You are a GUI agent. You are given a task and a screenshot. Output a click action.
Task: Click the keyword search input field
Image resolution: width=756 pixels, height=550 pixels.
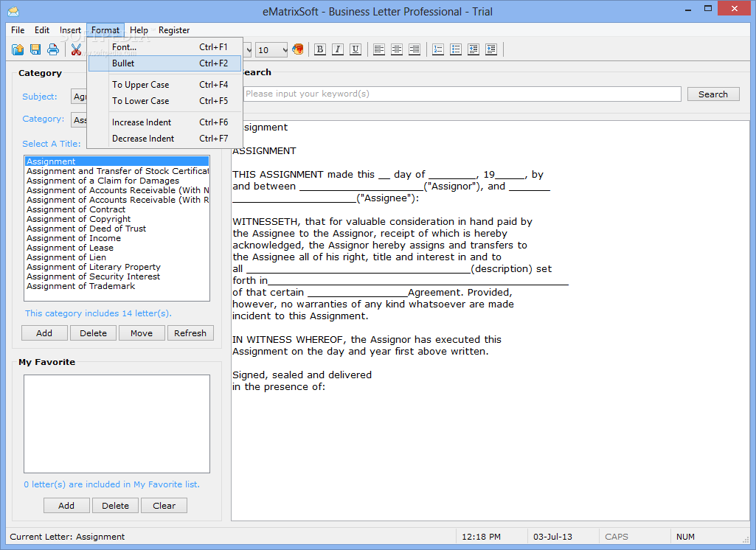pos(462,94)
